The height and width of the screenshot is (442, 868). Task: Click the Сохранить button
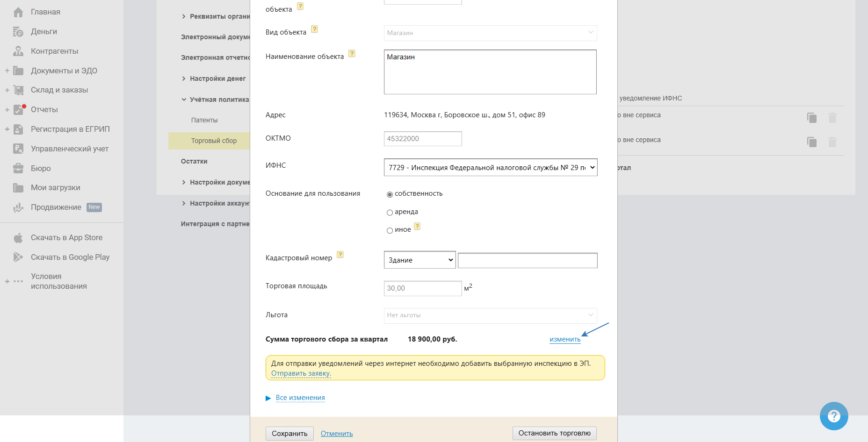click(289, 434)
